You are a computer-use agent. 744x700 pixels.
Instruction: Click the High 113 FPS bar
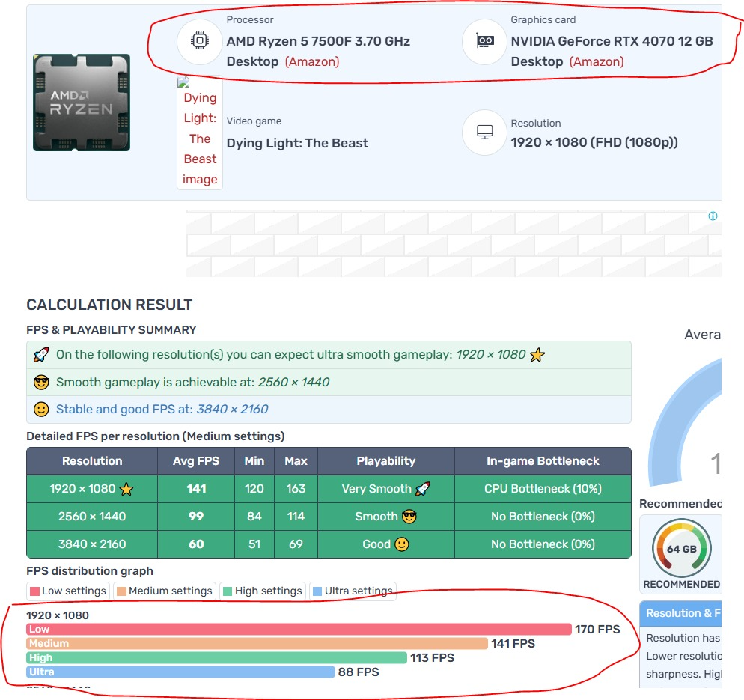[x=217, y=658]
